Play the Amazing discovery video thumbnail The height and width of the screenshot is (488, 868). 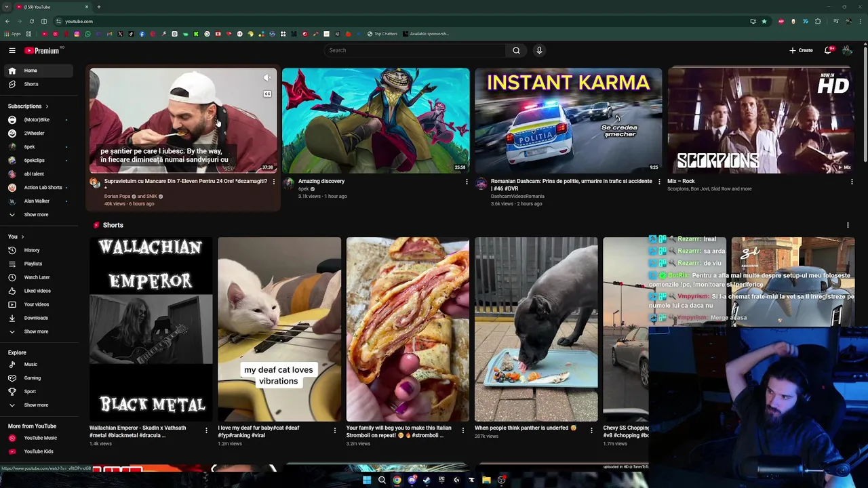[x=376, y=121]
